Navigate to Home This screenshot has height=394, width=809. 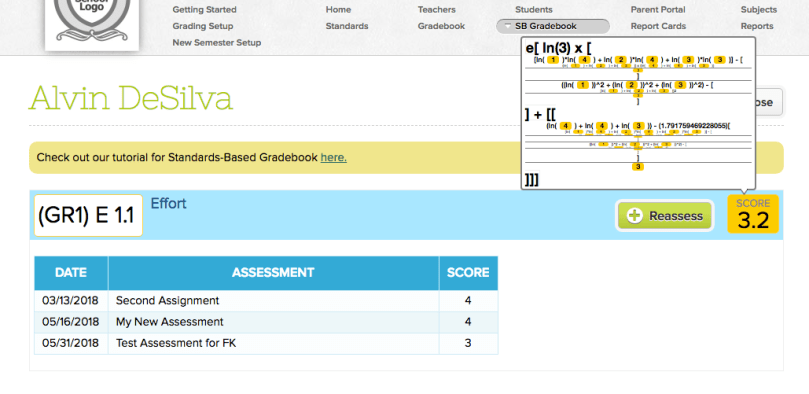(x=338, y=10)
